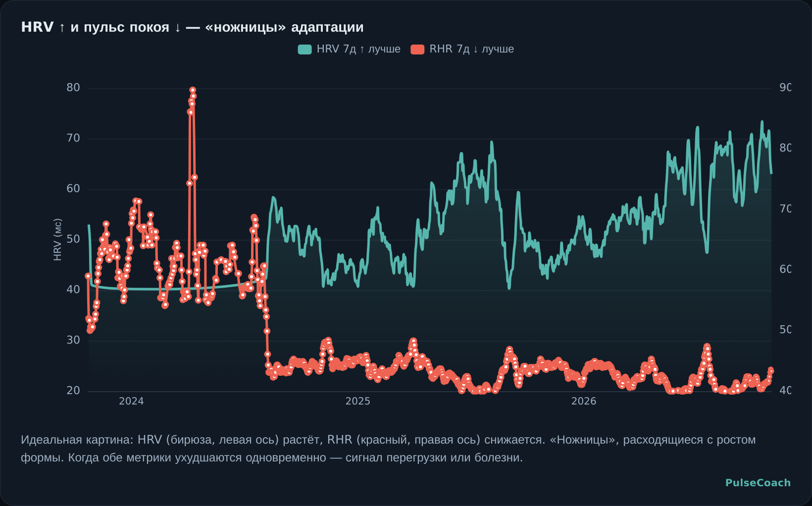Click the 2024 x-axis label
Screen dimensions: 812x506
click(131, 401)
